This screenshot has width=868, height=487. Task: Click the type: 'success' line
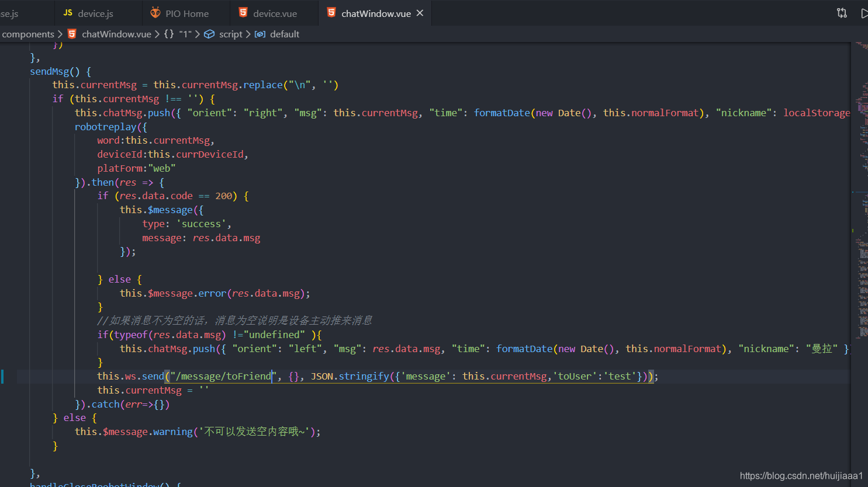point(186,224)
